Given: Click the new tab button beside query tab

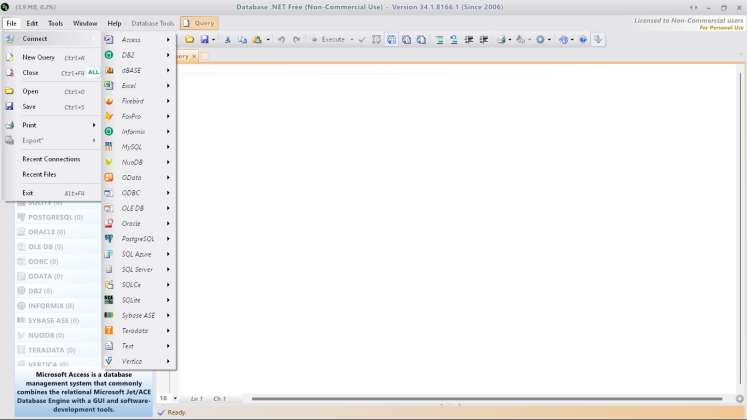Looking at the screenshot, I should click(204, 56).
